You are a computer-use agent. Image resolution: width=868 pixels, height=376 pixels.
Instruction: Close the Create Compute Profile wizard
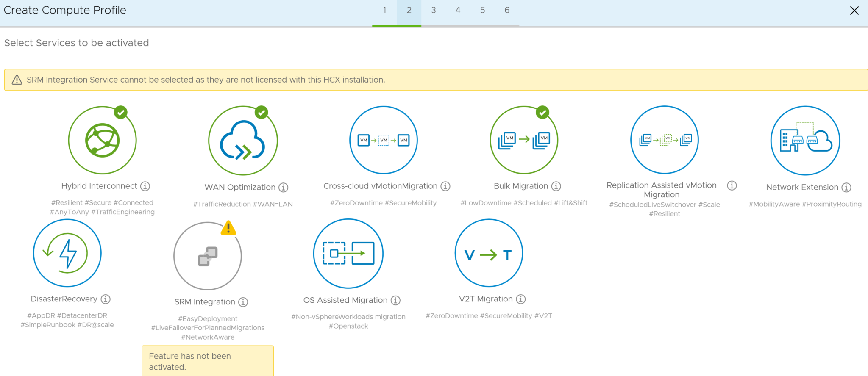pyautogui.click(x=854, y=11)
